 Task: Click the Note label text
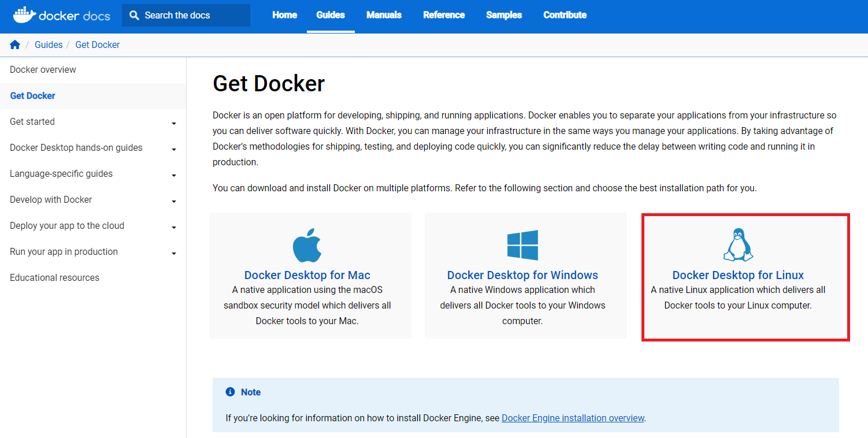(251, 392)
